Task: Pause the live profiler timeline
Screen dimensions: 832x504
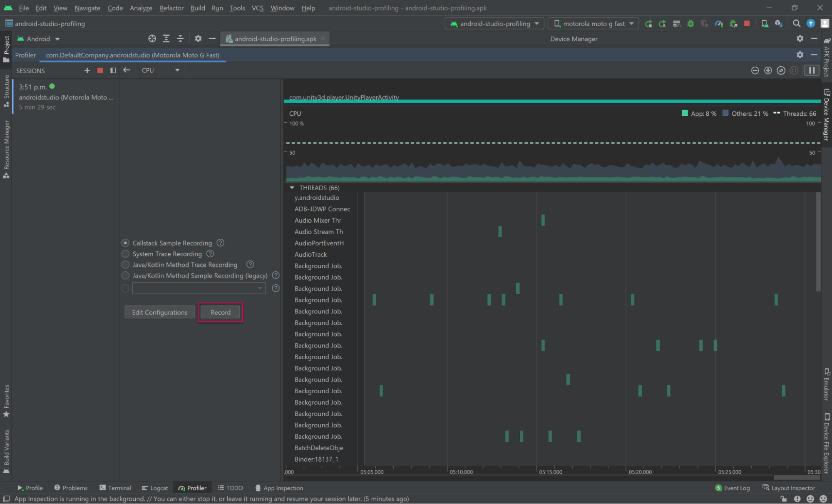Action: 811,70
